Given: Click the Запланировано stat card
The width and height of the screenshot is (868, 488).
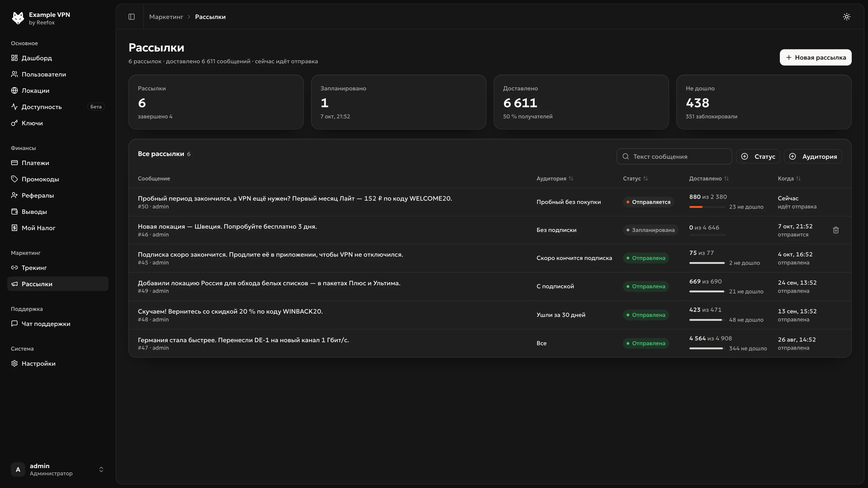Looking at the screenshot, I should (x=398, y=102).
